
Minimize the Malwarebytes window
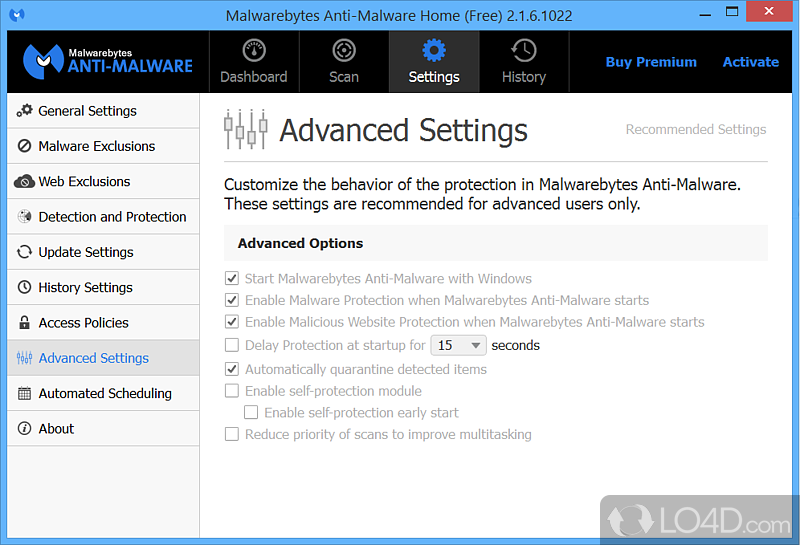point(705,13)
